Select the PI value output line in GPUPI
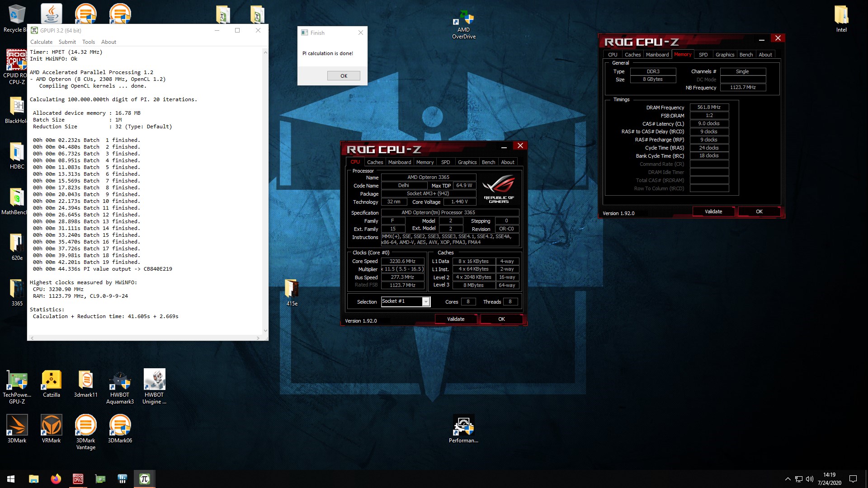Viewport: 868px width, 488px height. click(102, 269)
